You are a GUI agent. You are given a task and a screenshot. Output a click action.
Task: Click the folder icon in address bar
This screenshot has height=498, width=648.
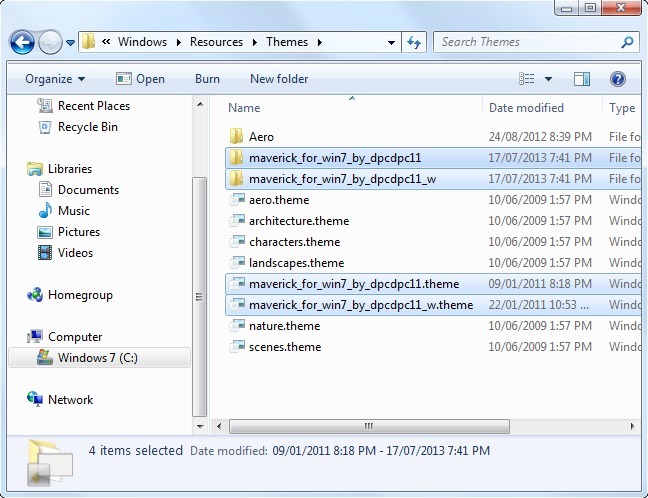(x=88, y=42)
